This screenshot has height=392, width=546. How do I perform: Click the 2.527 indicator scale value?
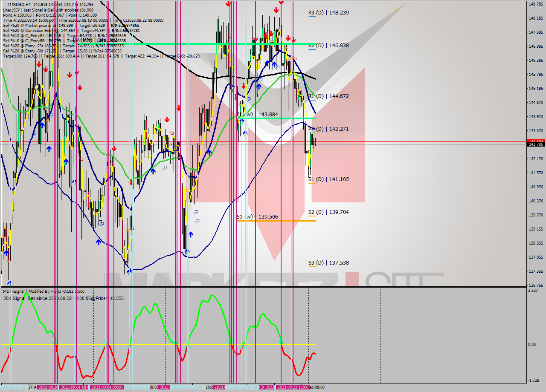tap(533, 291)
